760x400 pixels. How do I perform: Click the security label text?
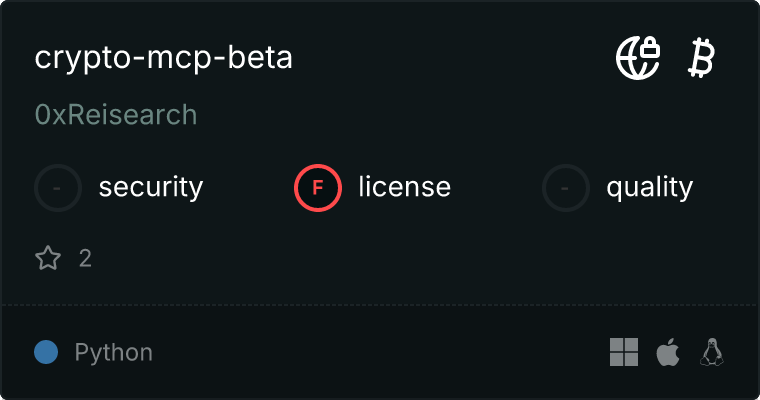tap(151, 187)
